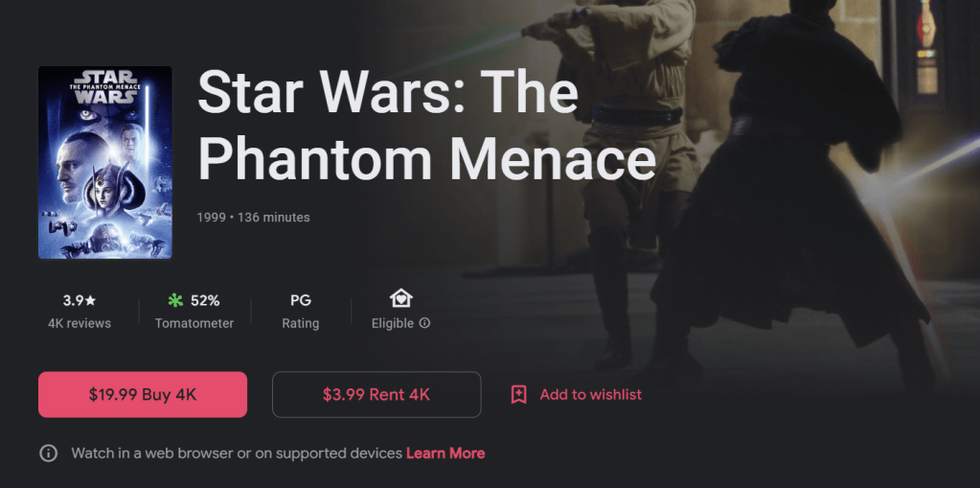
Task: Click the info icon next to Eligible
Action: pos(424,323)
